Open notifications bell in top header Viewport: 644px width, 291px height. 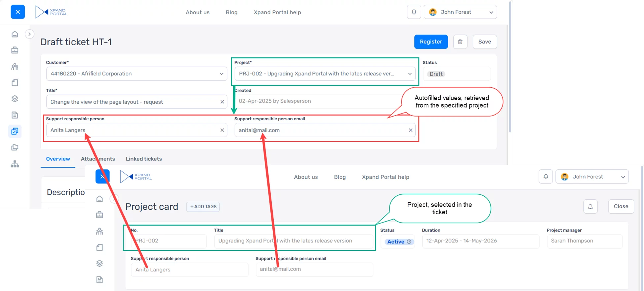(x=414, y=12)
